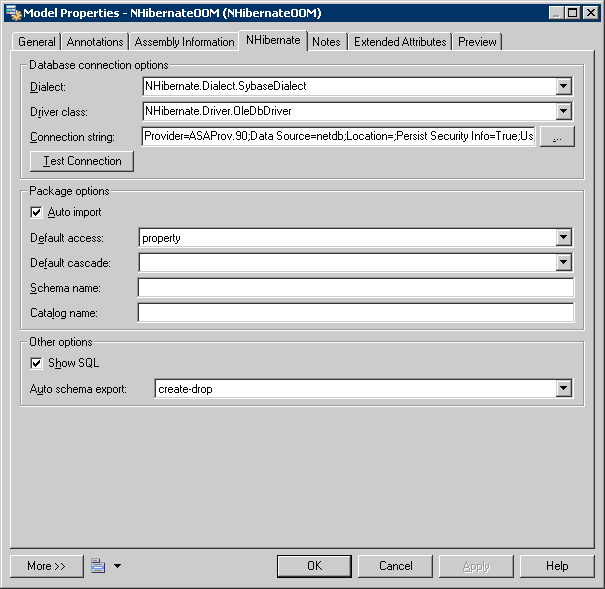Click the 'create-drop' schema export value
Image resolution: width=605 pixels, height=589 pixels.
(x=185, y=389)
